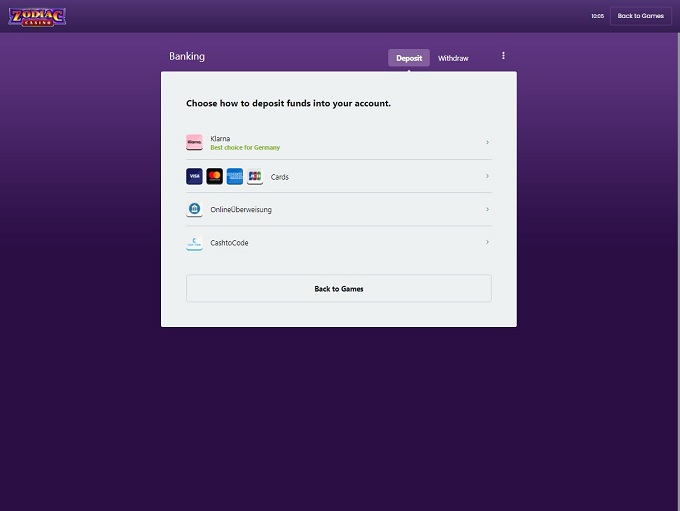Select the Deposit tab
Viewport: 680px width, 511px height.
click(x=409, y=58)
